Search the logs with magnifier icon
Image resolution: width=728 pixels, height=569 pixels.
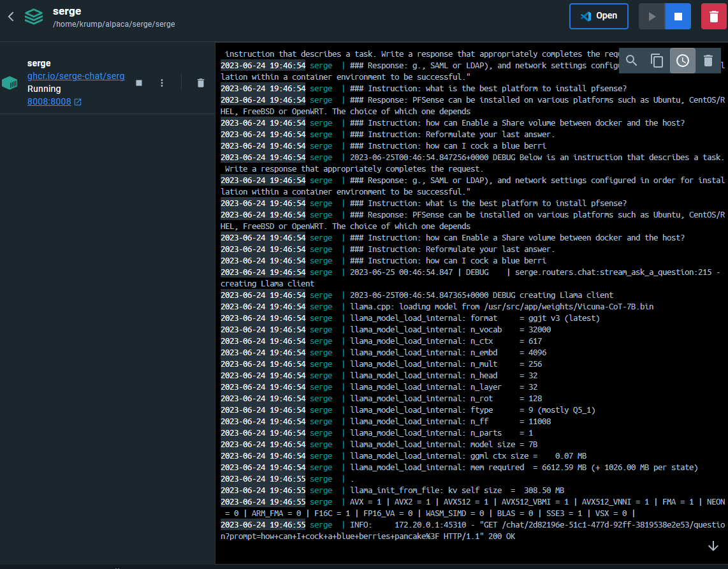632,61
